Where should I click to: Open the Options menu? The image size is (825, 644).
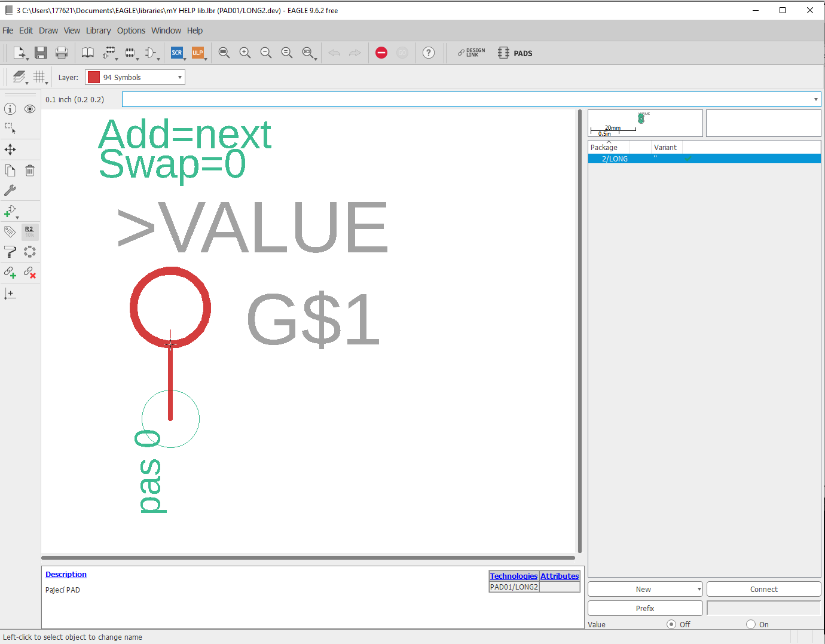point(131,30)
